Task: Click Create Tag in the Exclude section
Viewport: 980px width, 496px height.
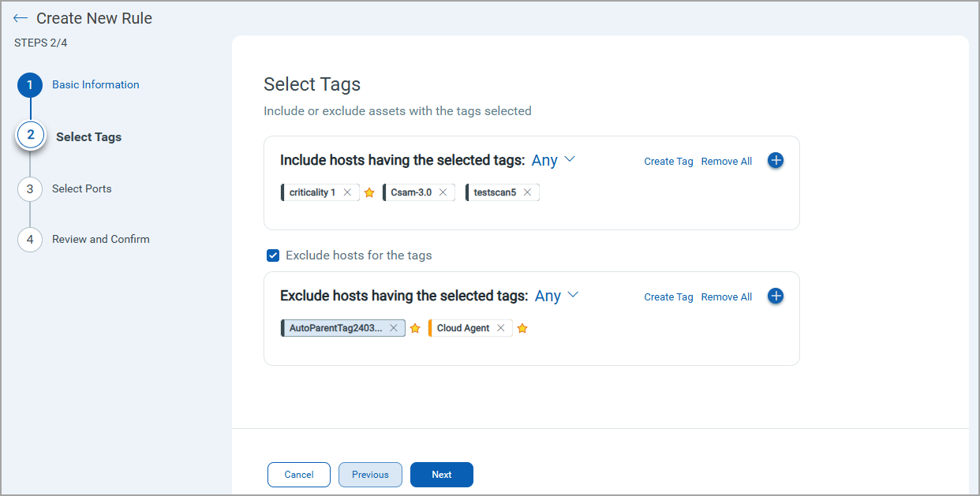Action: [668, 297]
